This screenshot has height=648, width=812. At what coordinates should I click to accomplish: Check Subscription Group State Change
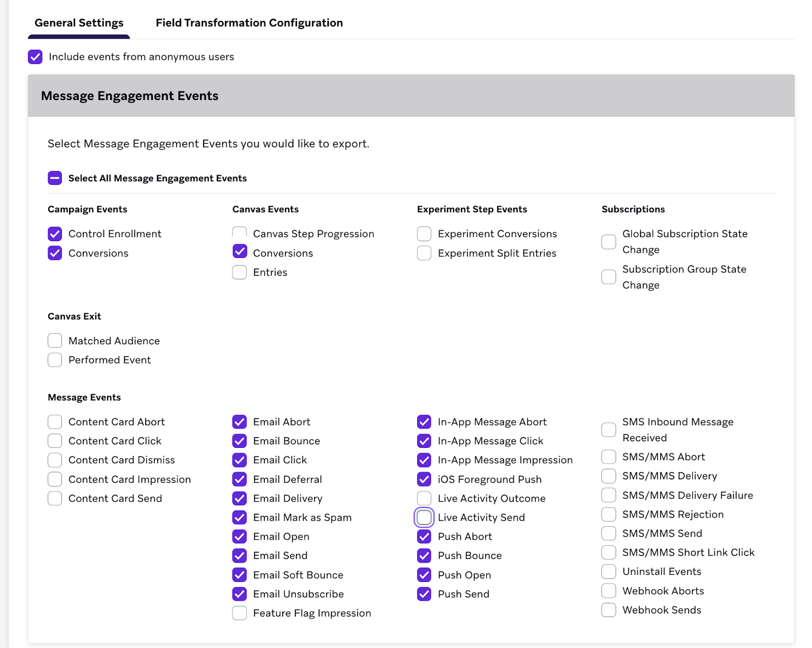[608, 277]
